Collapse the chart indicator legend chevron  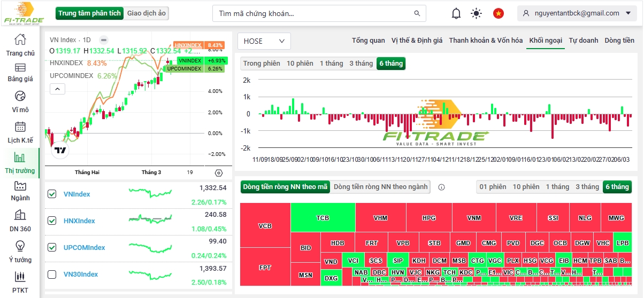point(58,89)
